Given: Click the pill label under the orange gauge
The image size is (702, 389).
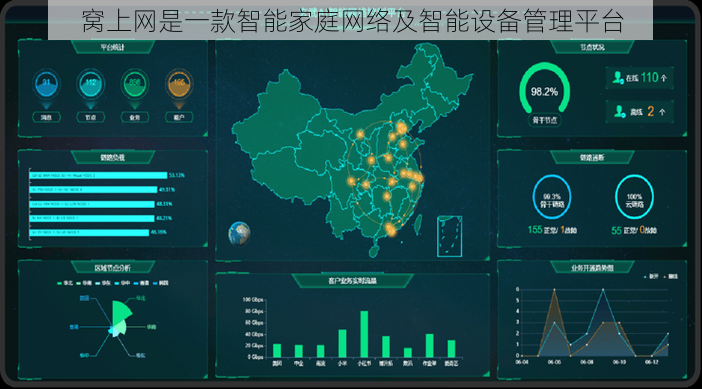Looking at the screenshot, I should [179, 117].
